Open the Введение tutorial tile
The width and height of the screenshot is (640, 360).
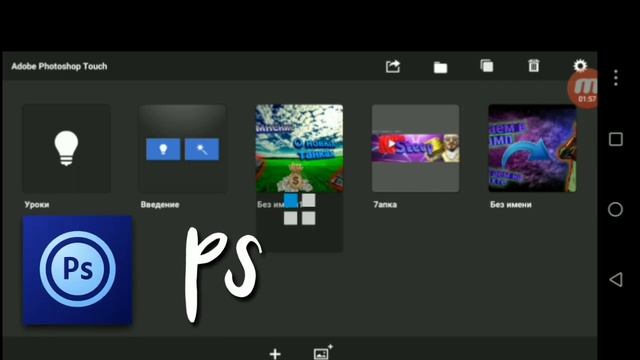tap(182, 148)
